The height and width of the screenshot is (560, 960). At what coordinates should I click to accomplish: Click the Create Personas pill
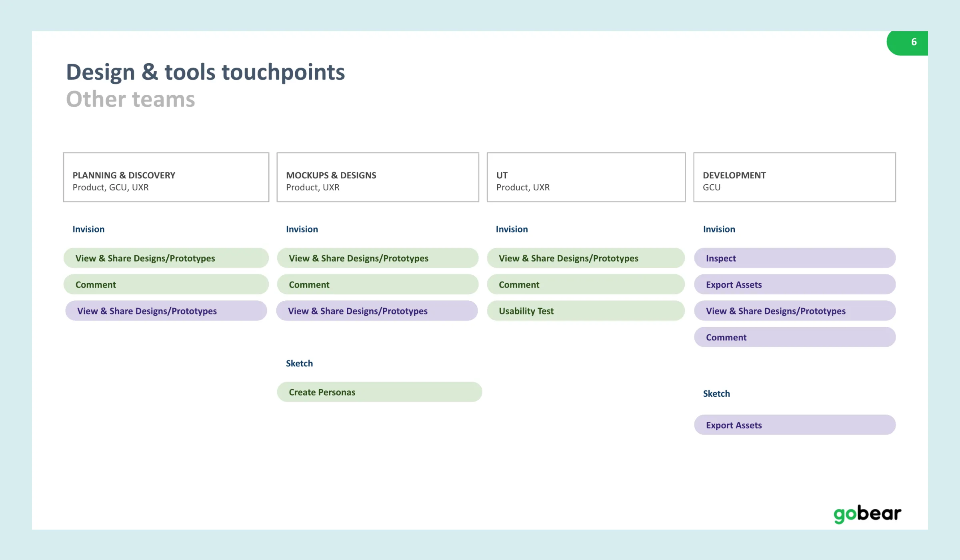[x=379, y=392]
